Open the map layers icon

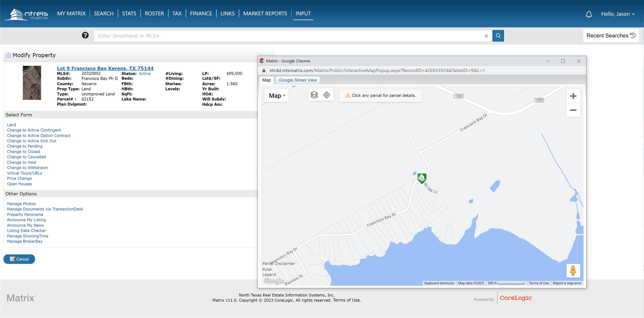[x=314, y=95]
